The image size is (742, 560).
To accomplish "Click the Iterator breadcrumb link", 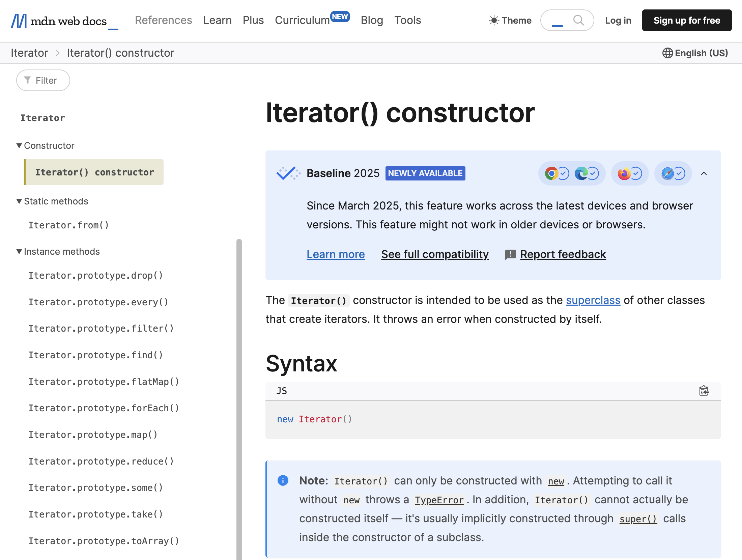I will 29,53.
